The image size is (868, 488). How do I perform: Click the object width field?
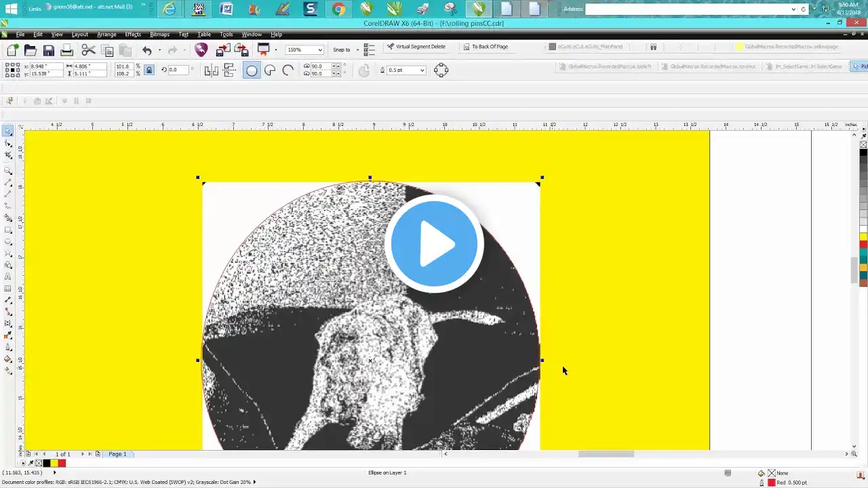[91, 66]
